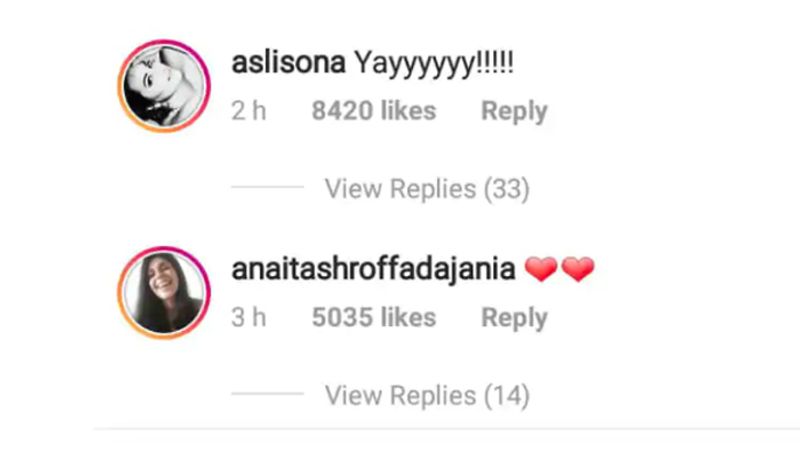Click the 3 h timestamp

pos(248,317)
